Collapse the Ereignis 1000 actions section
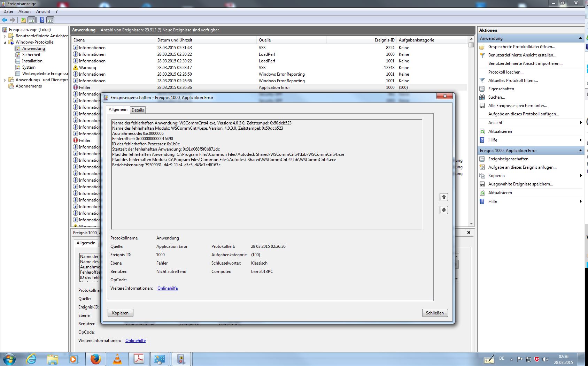 [580, 151]
